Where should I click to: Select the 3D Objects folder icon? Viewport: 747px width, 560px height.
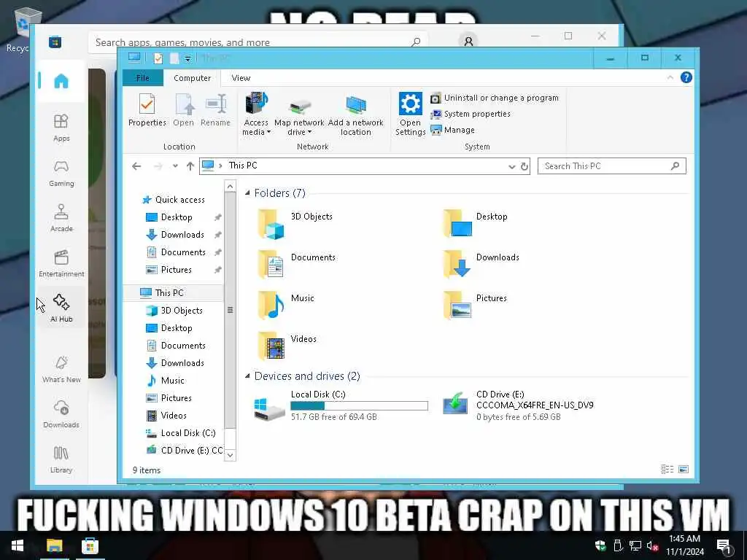pos(271,224)
